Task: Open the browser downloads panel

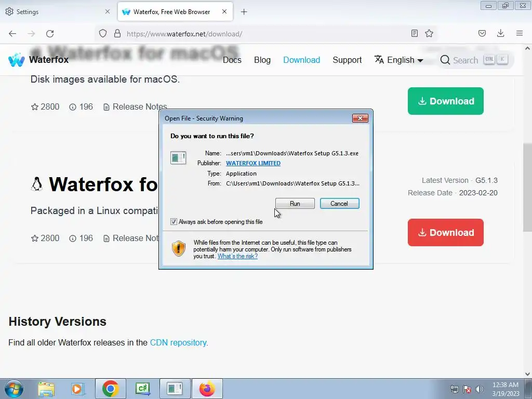Action: [500, 33]
